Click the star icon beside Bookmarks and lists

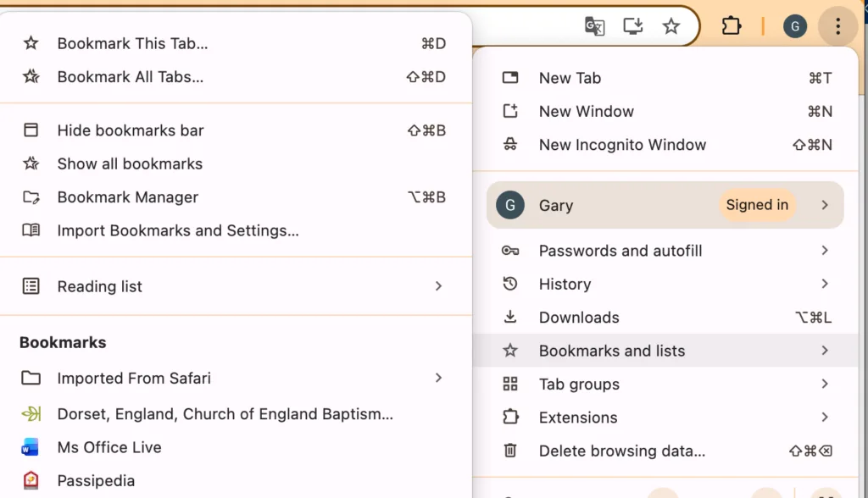510,351
